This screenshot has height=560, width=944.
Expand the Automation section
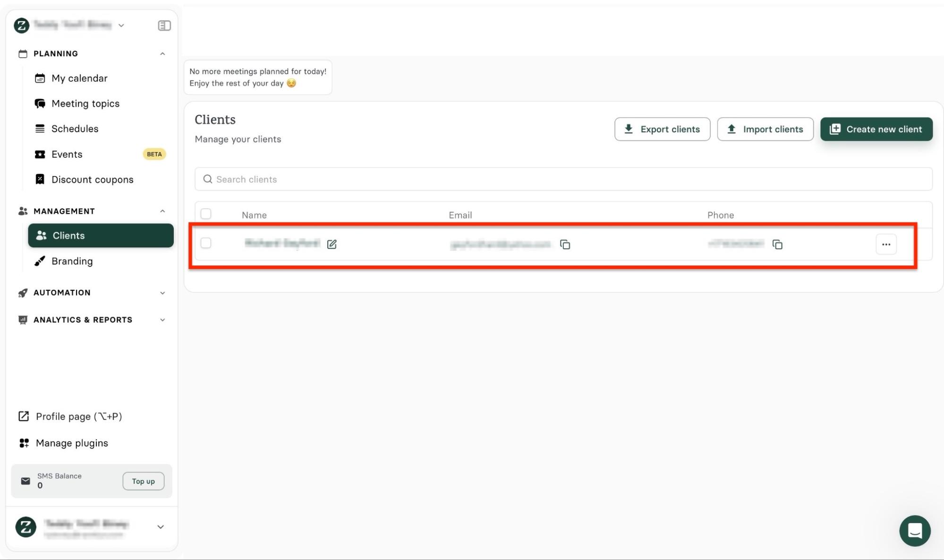click(x=162, y=293)
